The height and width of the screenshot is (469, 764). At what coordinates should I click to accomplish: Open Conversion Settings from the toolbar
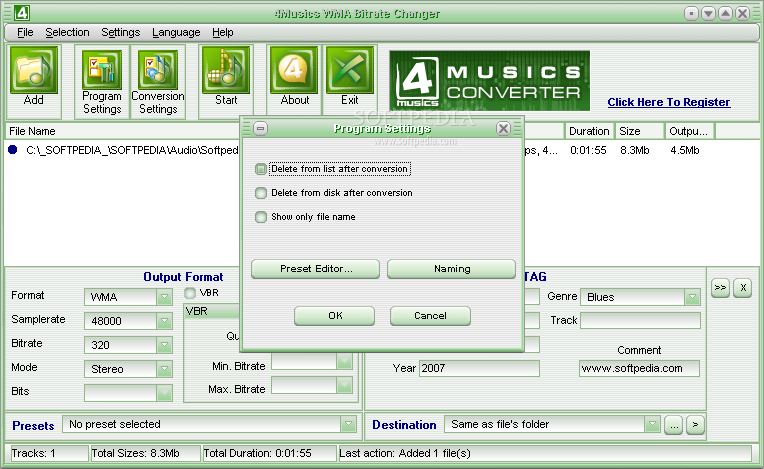[158, 81]
